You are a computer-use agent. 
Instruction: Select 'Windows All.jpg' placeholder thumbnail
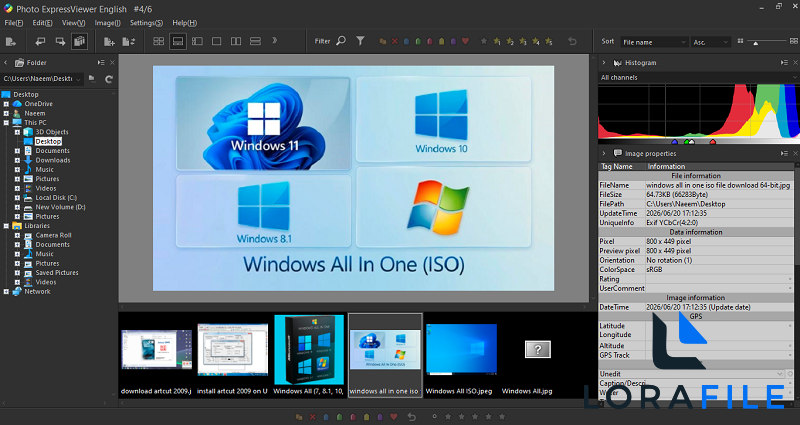(x=537, y=356)
